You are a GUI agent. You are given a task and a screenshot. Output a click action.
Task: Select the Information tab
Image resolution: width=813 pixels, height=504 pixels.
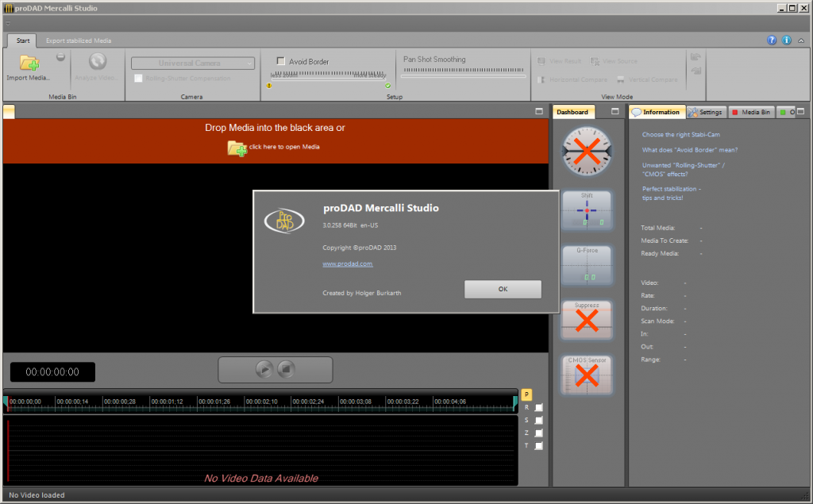pyautogui.click(x=657, y=112)
